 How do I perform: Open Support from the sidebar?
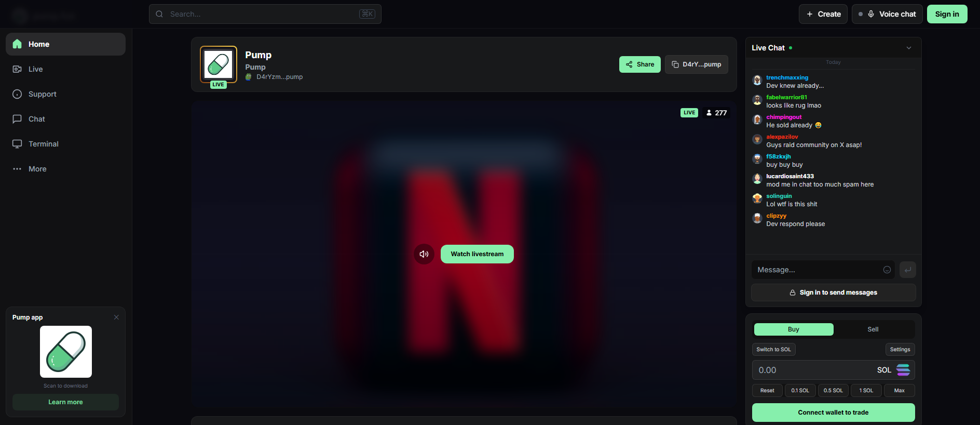point(65,94)
